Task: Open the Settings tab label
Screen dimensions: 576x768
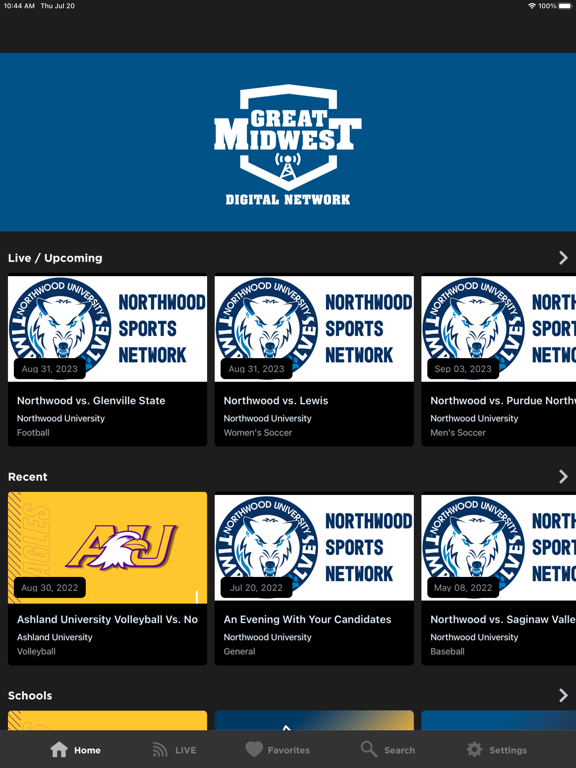Action: pos(508,750)
